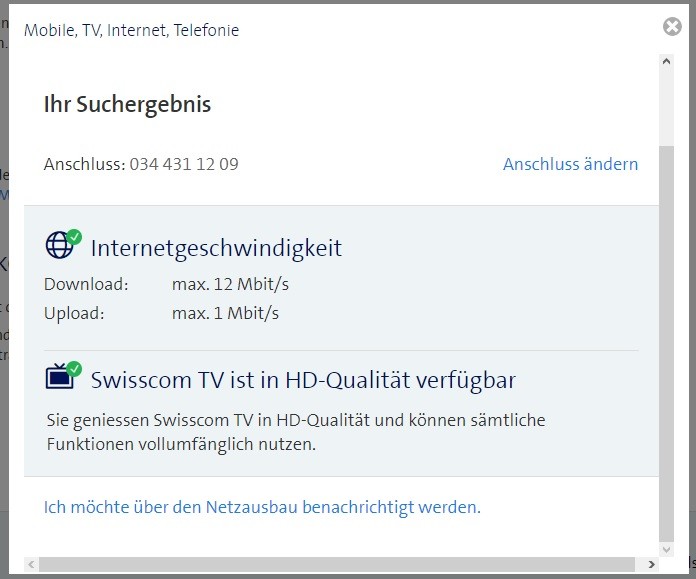The image size is (696, 579).
Task: Close the dialog with the X icon
Action: coord(672,27)
